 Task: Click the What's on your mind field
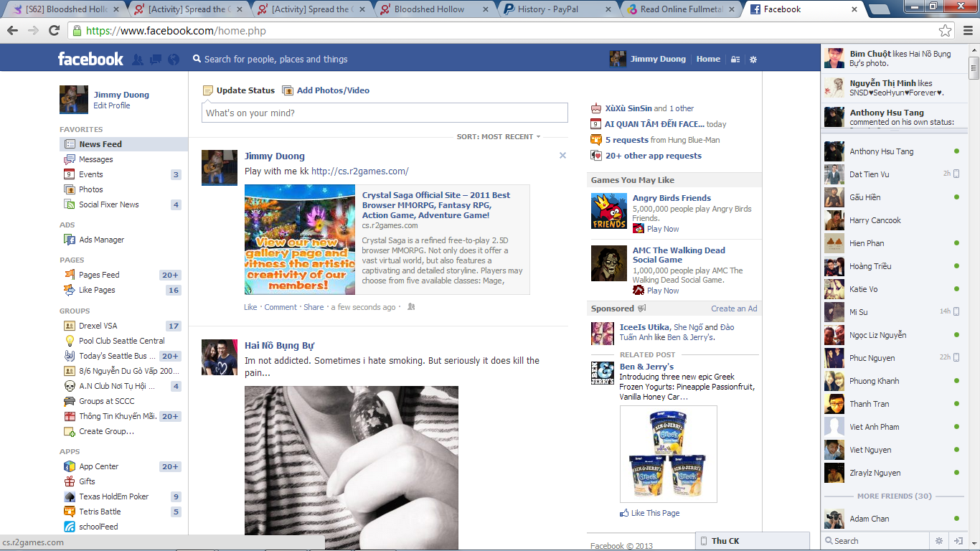[385, 113]
